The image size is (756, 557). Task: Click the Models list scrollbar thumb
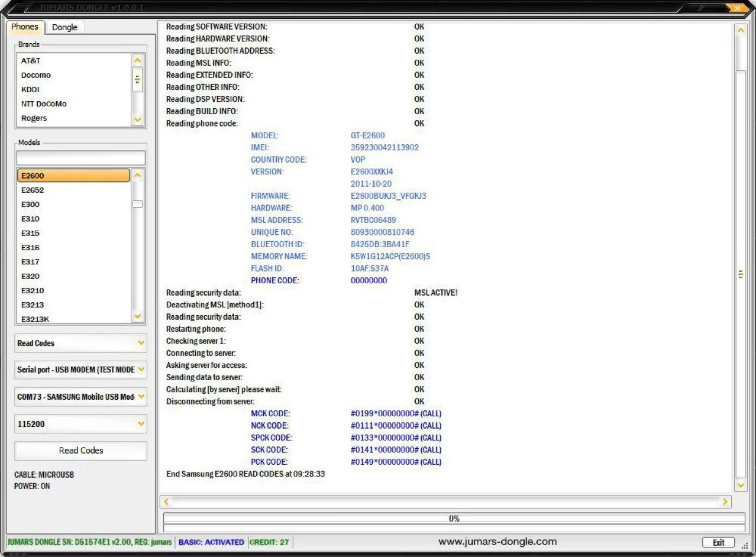138,204
